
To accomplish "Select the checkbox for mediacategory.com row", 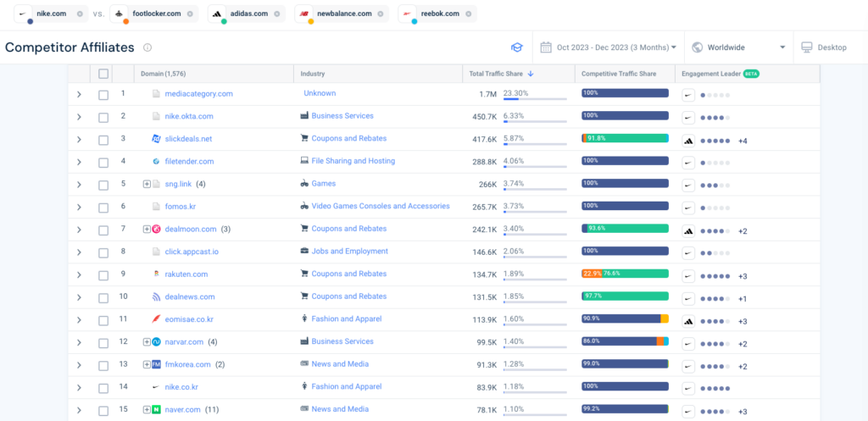I will pos(103,94).
